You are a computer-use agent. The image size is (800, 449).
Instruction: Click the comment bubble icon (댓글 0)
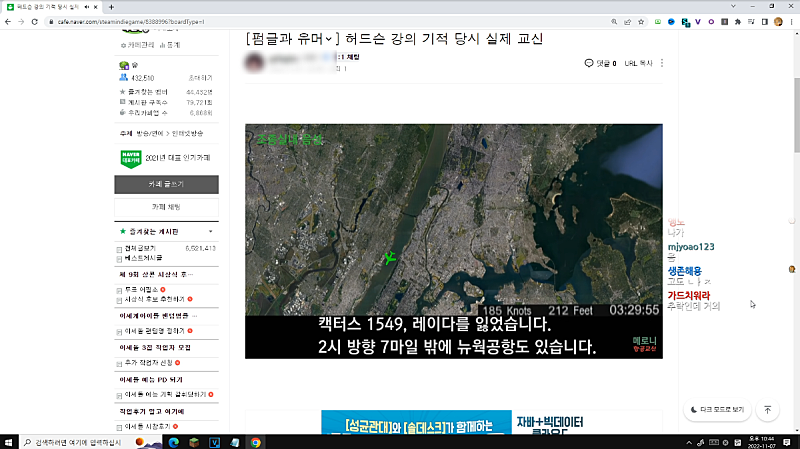tap(589, 63)
